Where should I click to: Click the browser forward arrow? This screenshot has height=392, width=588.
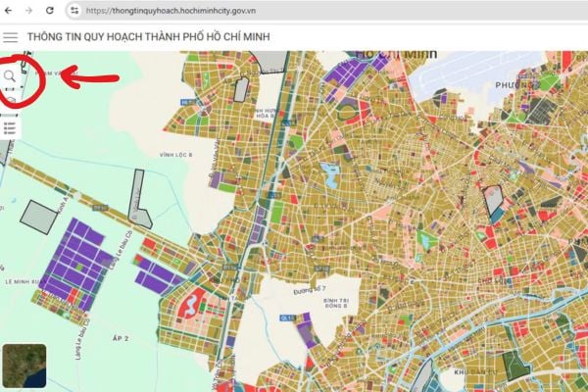[27, 10]
